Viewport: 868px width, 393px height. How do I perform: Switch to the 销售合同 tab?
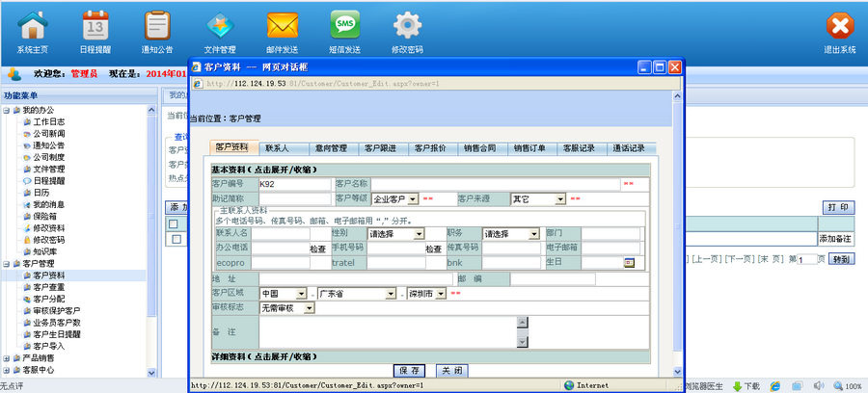coord(482,148)
